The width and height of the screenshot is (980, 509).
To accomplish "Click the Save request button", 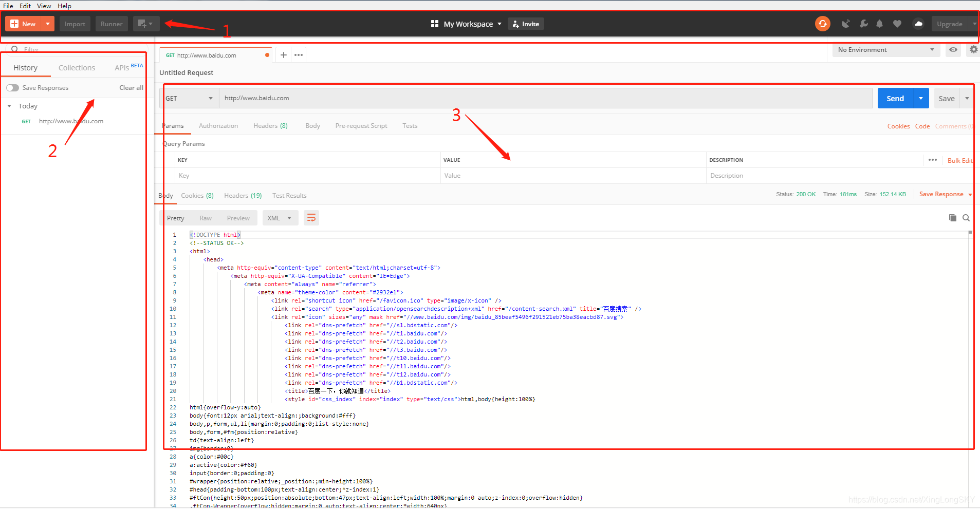I will point(947,99).
